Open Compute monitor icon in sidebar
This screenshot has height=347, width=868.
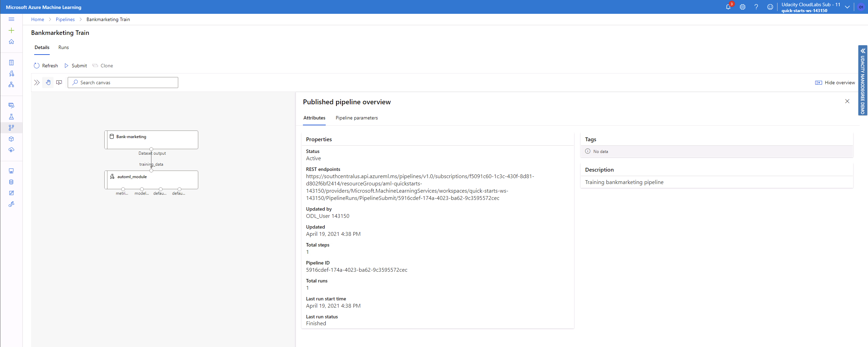click(x=11, y=171)
